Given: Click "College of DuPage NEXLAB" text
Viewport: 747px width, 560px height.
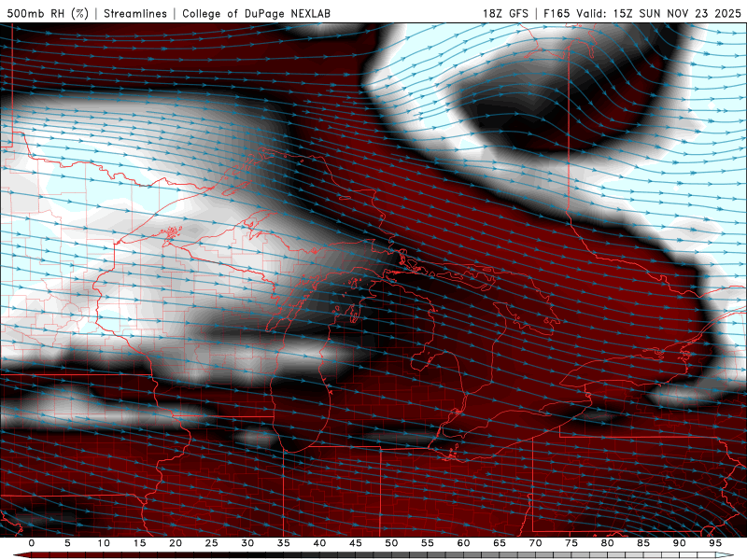Looking at the screenshot, I should 256,13.
